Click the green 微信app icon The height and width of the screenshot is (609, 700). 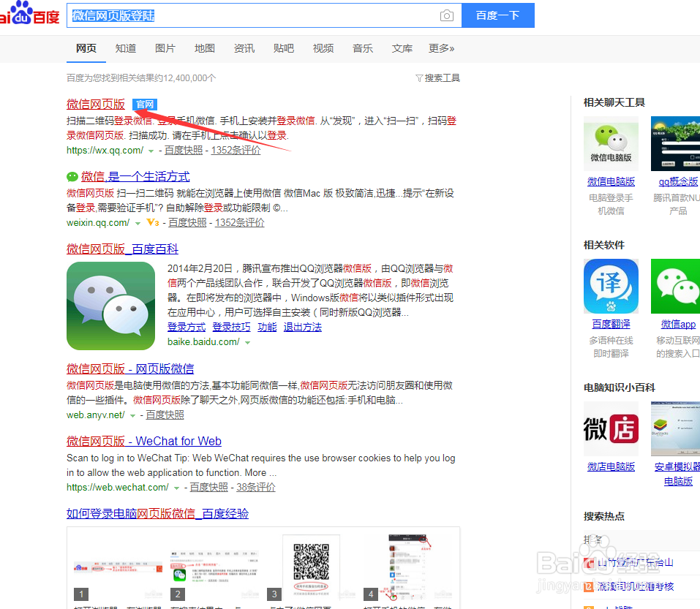tap(675, 286)
